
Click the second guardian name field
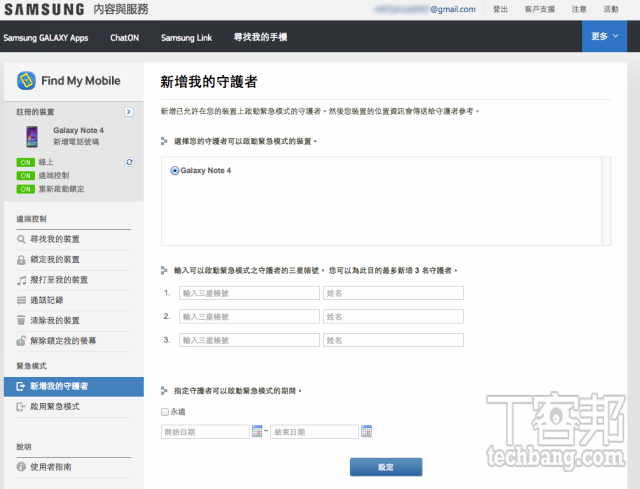pos(393,317)
